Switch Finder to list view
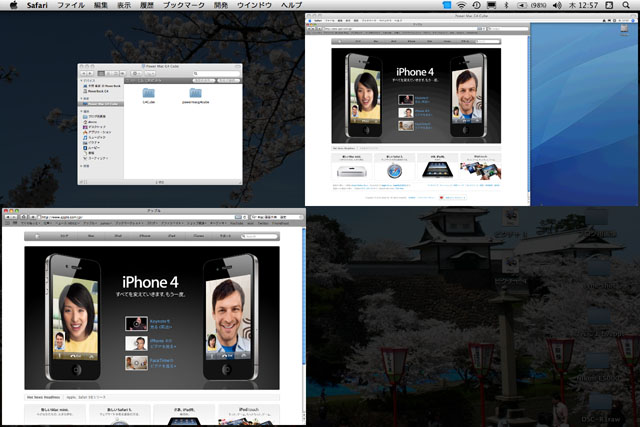 [108, 73]
